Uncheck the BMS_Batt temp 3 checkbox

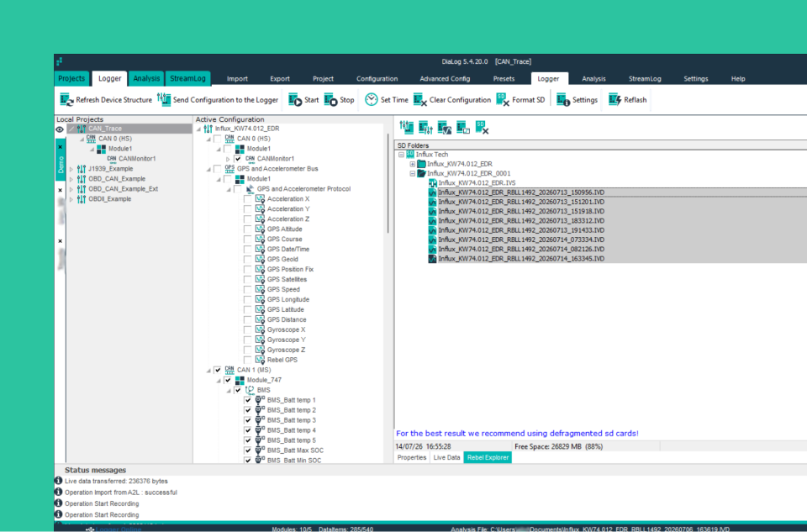tap(247, 420)
